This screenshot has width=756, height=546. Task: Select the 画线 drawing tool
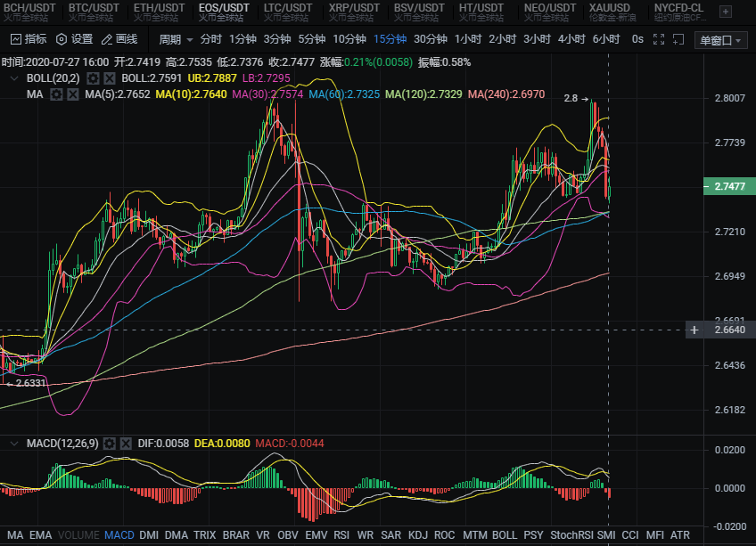[x=119, y=39]
